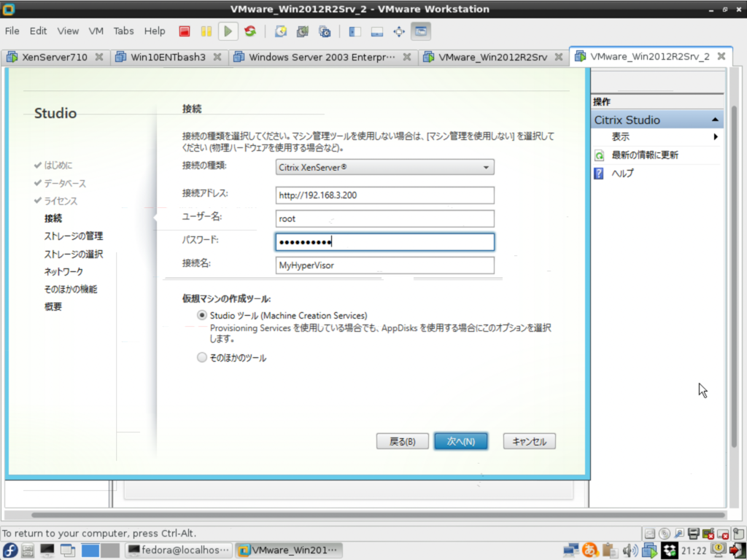Click the ユーザー名 field containing root

pyautogui.click(x=385, y=219)
